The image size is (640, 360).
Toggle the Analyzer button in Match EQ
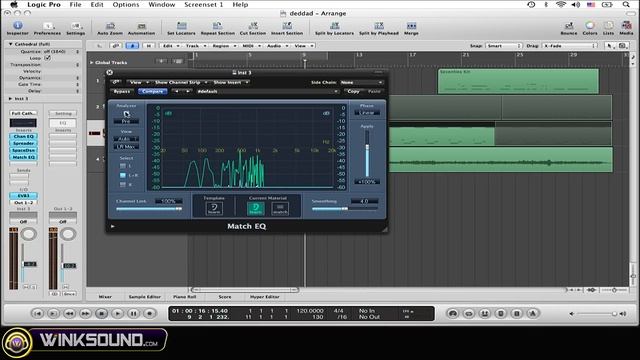pos(127,113)
